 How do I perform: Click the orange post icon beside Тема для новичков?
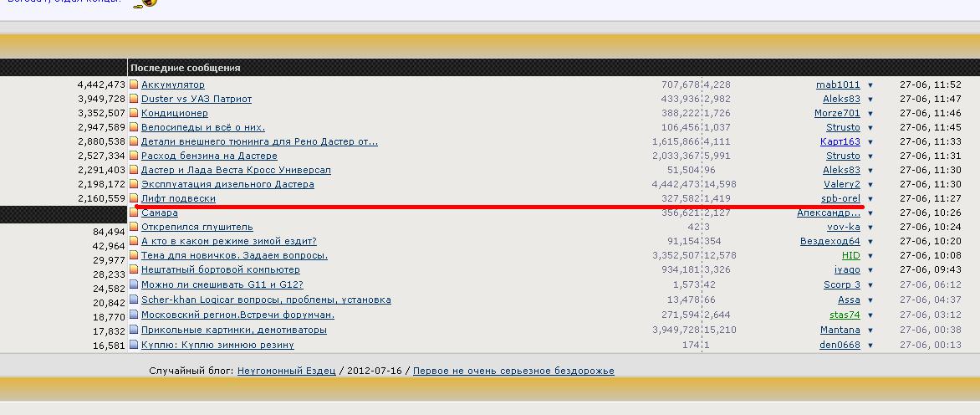(134, 256)
